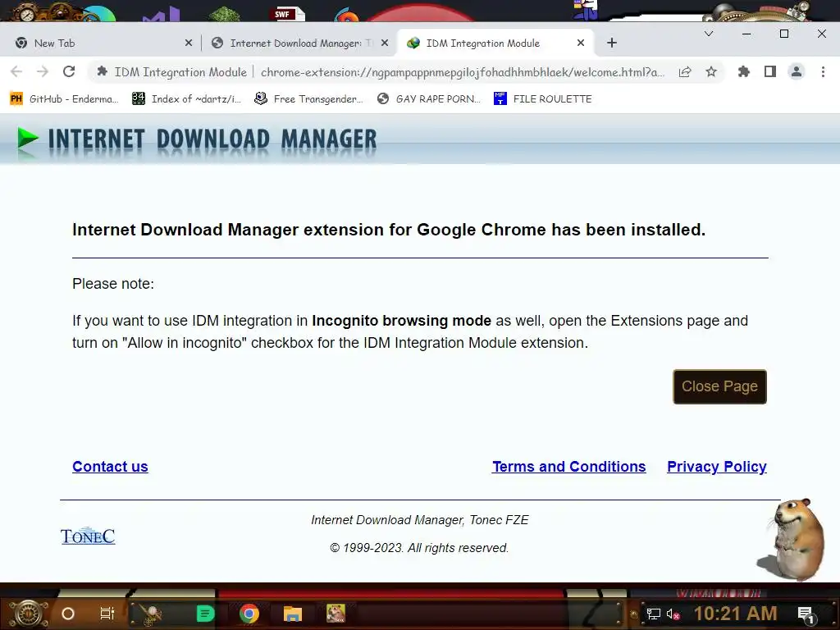
Task: Click the Tonec logo
Action: 88,536
